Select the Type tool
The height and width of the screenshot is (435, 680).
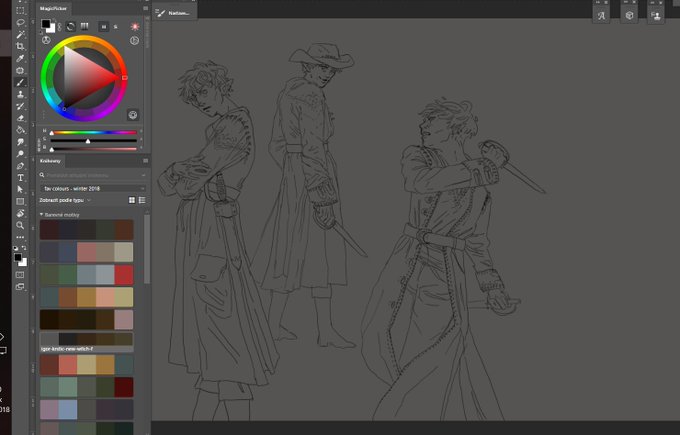tap(20, 178)
